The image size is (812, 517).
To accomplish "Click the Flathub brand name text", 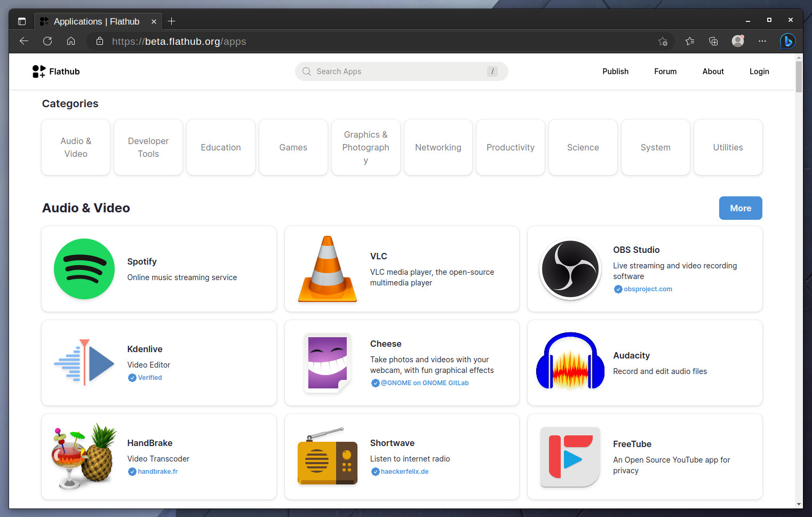I will (x=65, y=71).
